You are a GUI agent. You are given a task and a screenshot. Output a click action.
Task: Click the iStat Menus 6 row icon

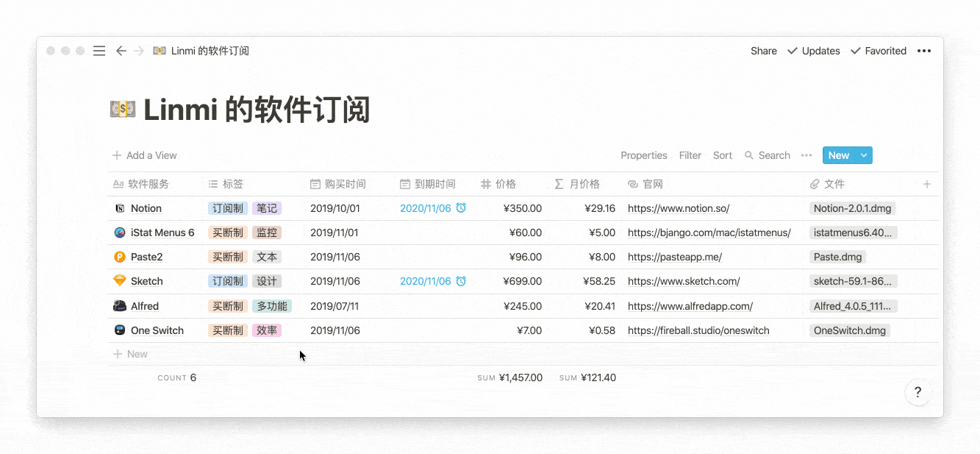pos(120,233)
